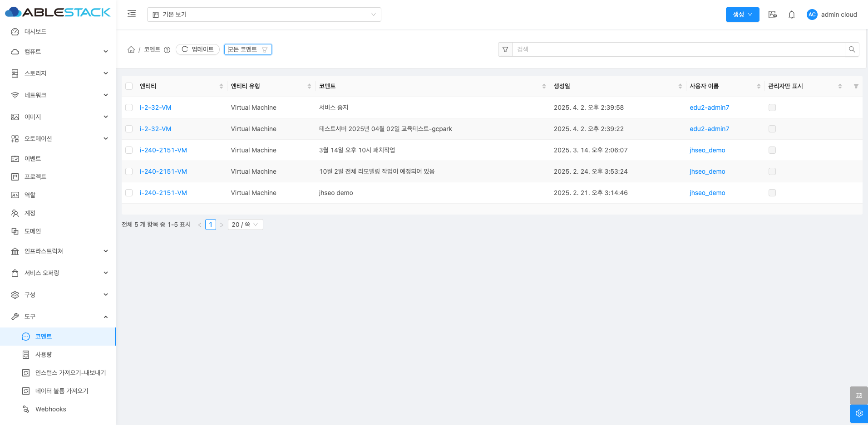Open edu2-admin7 user in 테스트서버 row
The width and height of the screenshot is (868, 425).
click(x=709, y=129)
